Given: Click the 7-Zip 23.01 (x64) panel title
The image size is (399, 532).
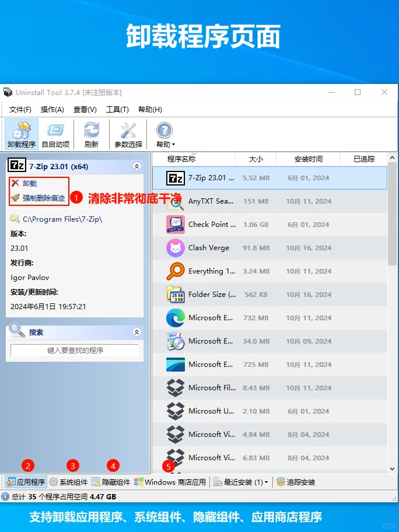Looking at the screenshot, I should [x=59, y=167].
